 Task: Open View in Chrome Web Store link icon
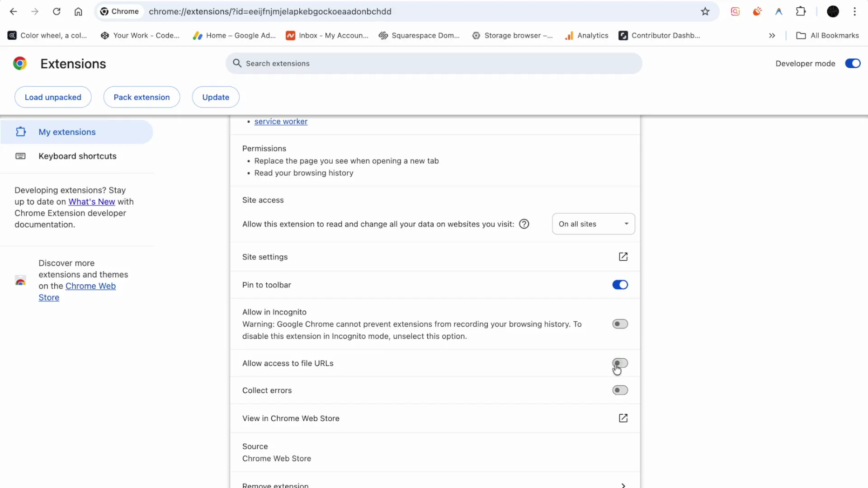click(x=623, y=418)
